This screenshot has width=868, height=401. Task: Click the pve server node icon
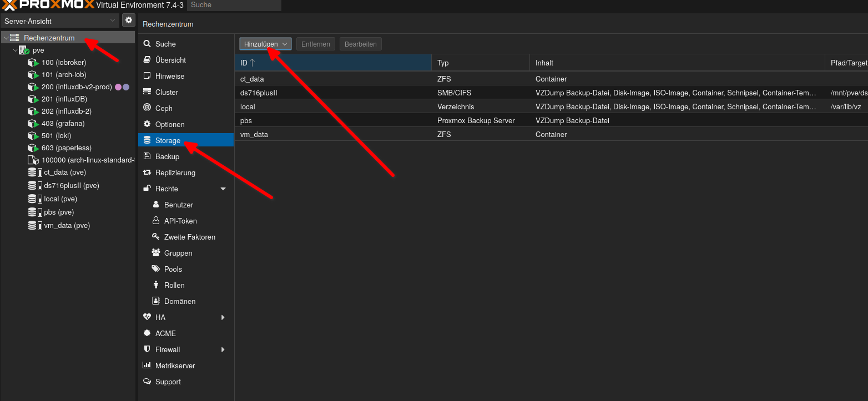(24, 50)
